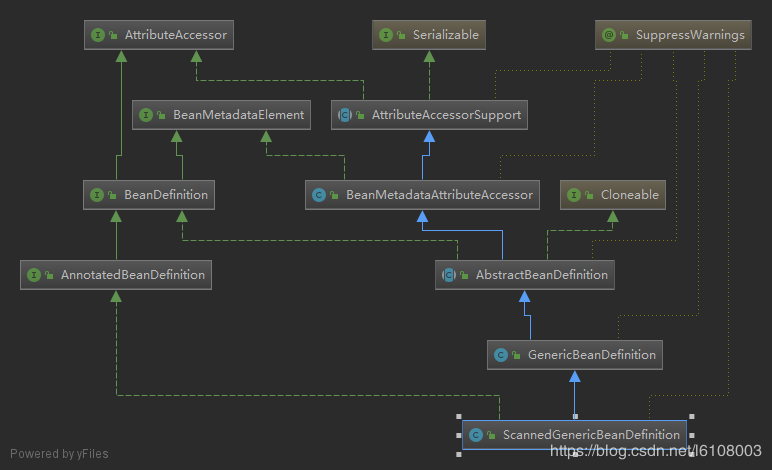Image resolution: width=772 pixels, height=470 pixels.
Task: Click the AbstractBeanDefinition label text
Action: pyautogui.click(x=542, y=275)
